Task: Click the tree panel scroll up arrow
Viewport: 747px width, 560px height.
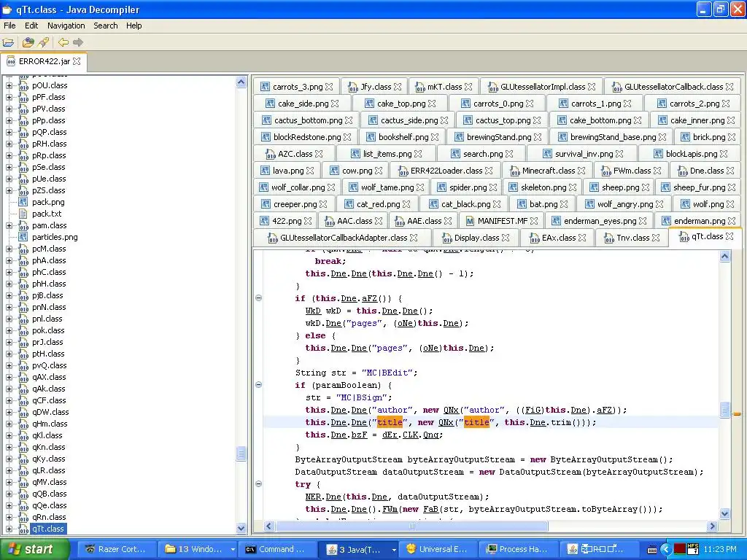Action: pos(241,82)
